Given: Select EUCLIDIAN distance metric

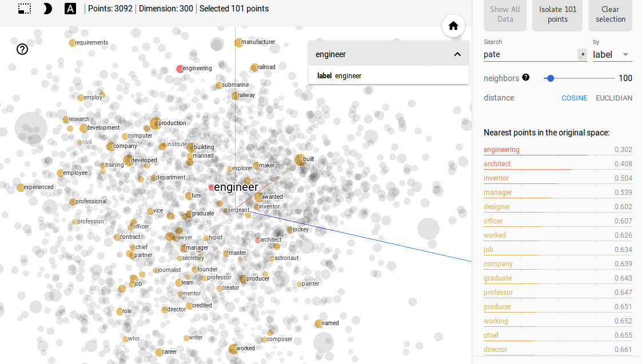Looking at the screenshot, I should coord(614,98).
